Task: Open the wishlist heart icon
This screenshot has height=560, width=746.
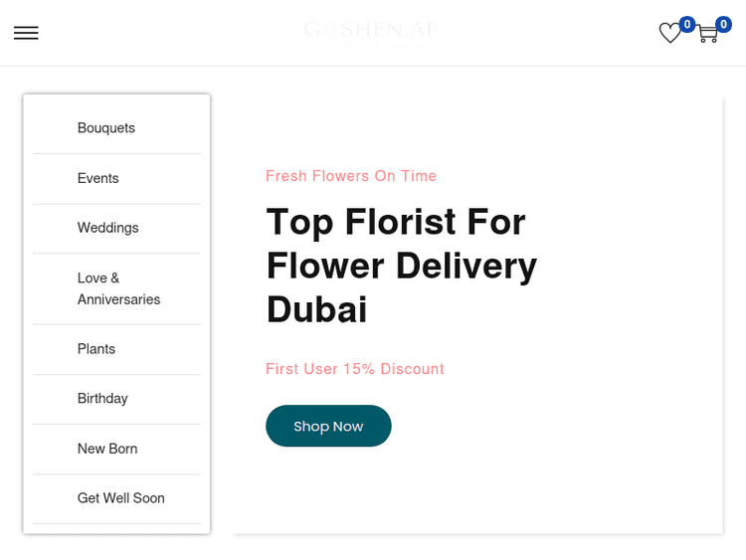Action: (x=669, y=34)
